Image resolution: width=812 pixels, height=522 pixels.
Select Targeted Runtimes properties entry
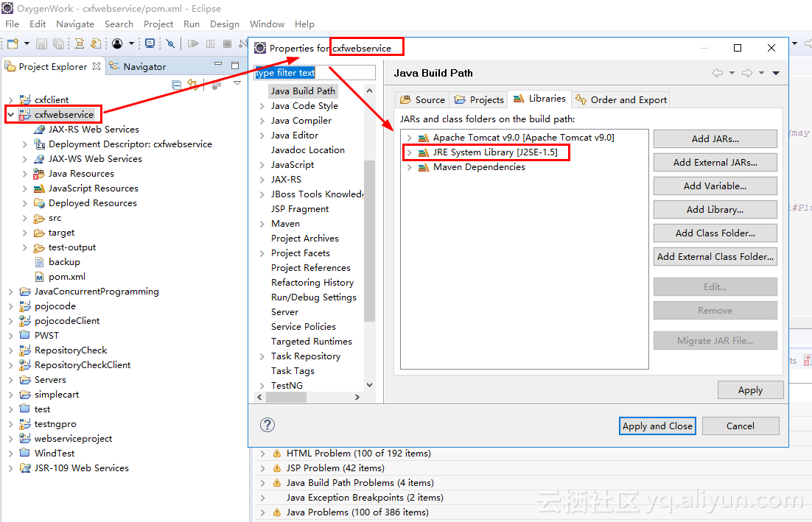click(311, 342)
